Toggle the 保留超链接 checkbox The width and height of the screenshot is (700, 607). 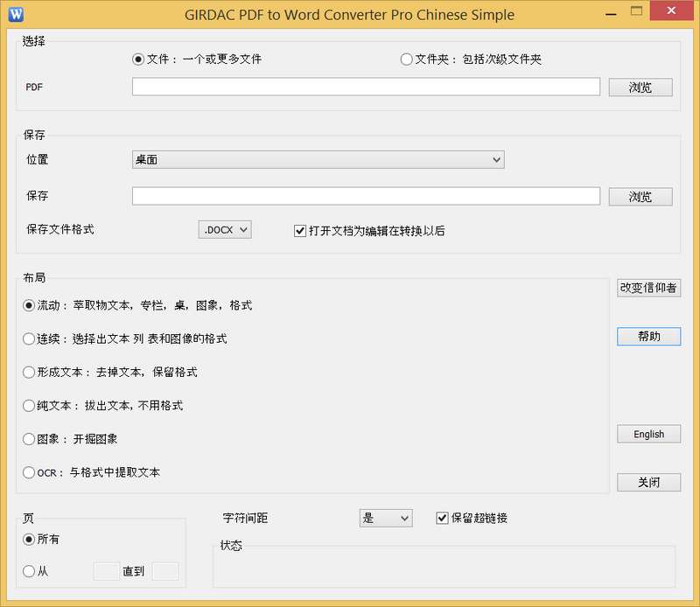[x=443, y=518]
